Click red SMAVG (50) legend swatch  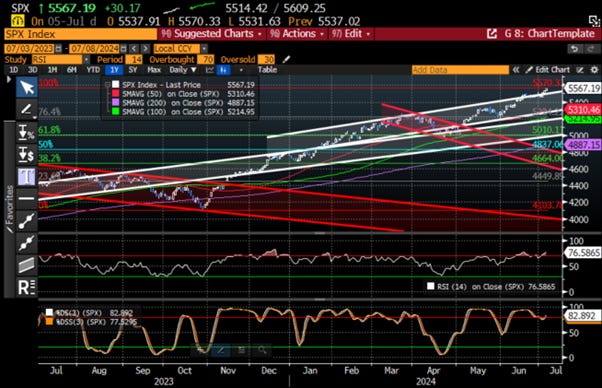[x=115, y=94]
